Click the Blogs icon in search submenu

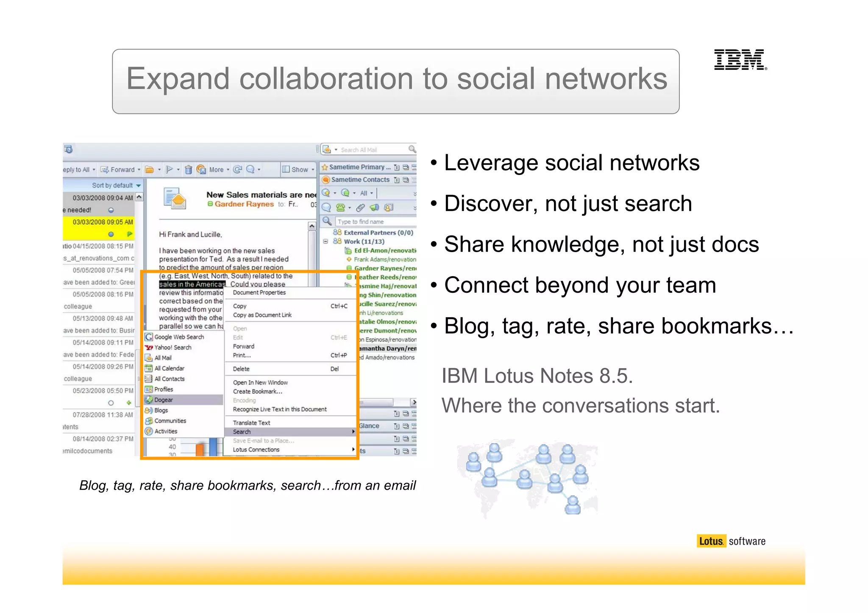pyautogui.click(x=149, y=411)
